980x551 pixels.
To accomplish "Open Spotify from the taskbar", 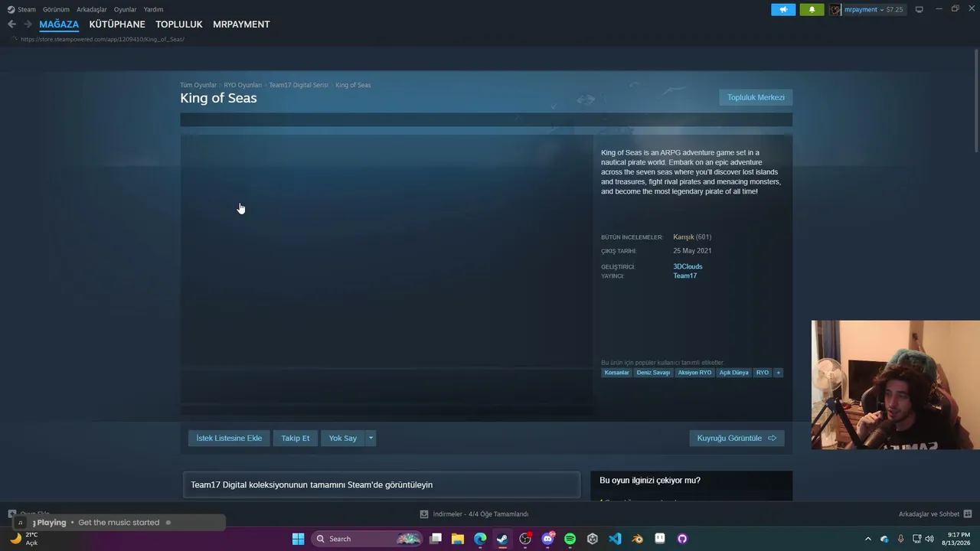I will 570,539.
